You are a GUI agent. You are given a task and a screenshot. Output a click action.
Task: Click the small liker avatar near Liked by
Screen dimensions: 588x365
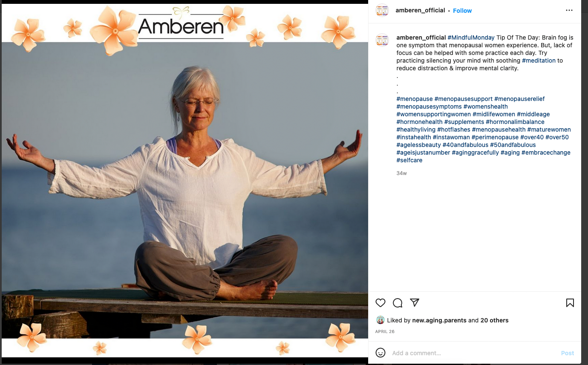(x=380, y=320)
